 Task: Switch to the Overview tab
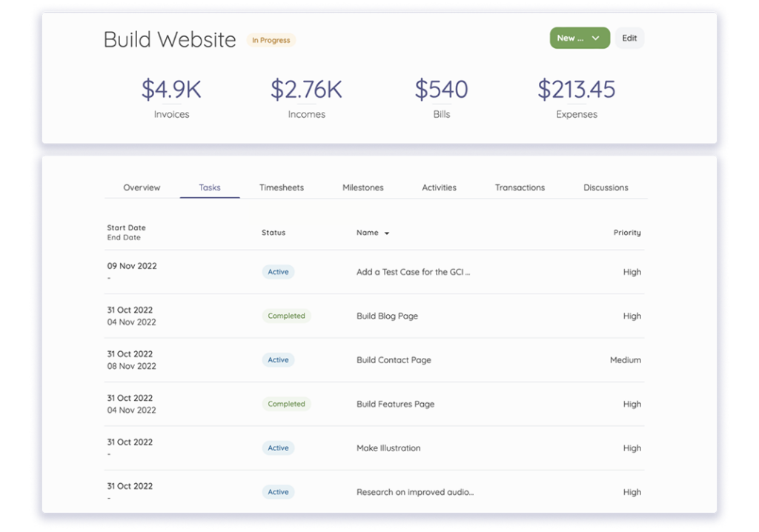coord(142,187)
